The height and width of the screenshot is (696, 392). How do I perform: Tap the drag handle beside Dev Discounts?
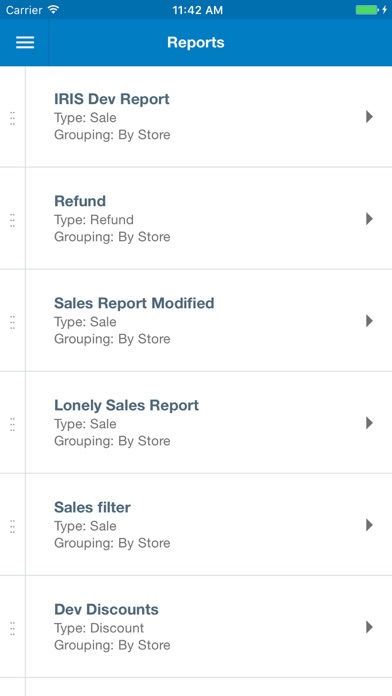pyautogui.click(x=12, y=629)
